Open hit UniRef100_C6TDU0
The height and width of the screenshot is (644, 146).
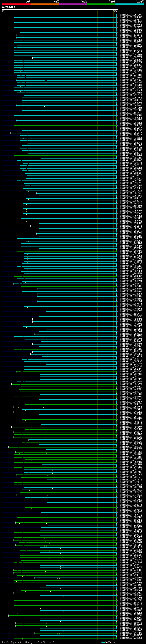click(131, 15)
